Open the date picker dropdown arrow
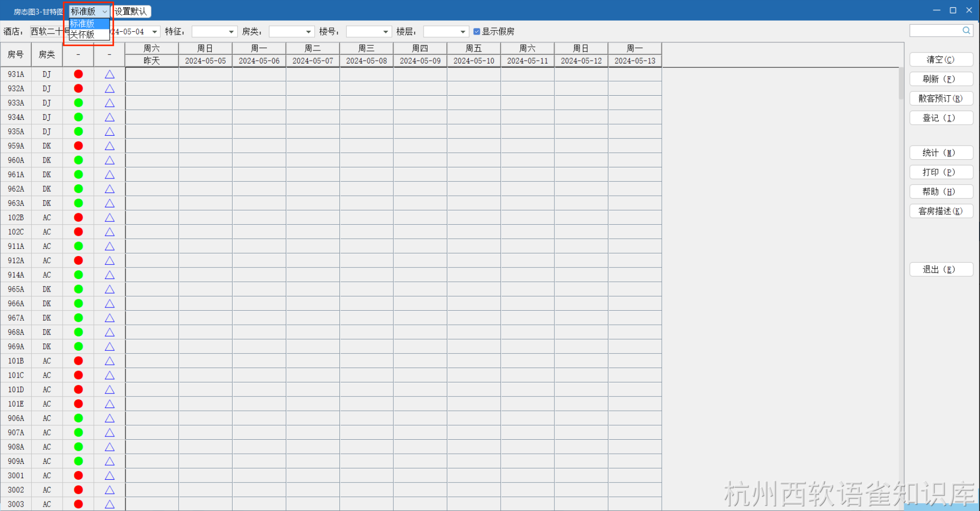Viewport: 980px width, 511px height. click(x=154, y=32)
